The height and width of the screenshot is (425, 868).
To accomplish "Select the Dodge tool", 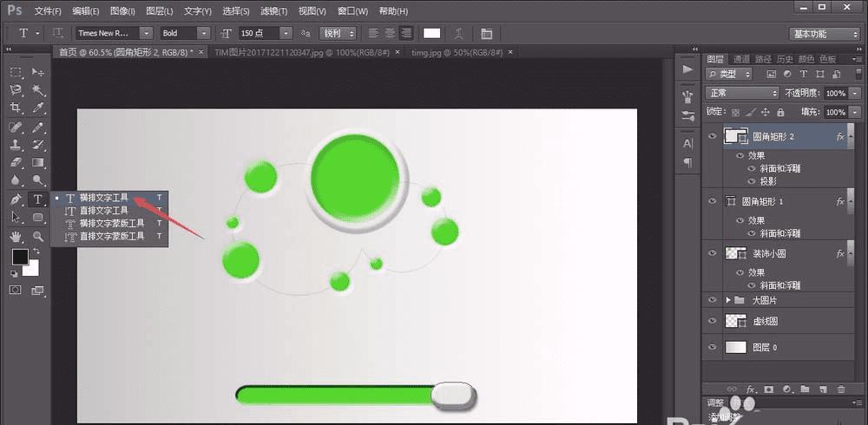I will [x=37, y=180].
